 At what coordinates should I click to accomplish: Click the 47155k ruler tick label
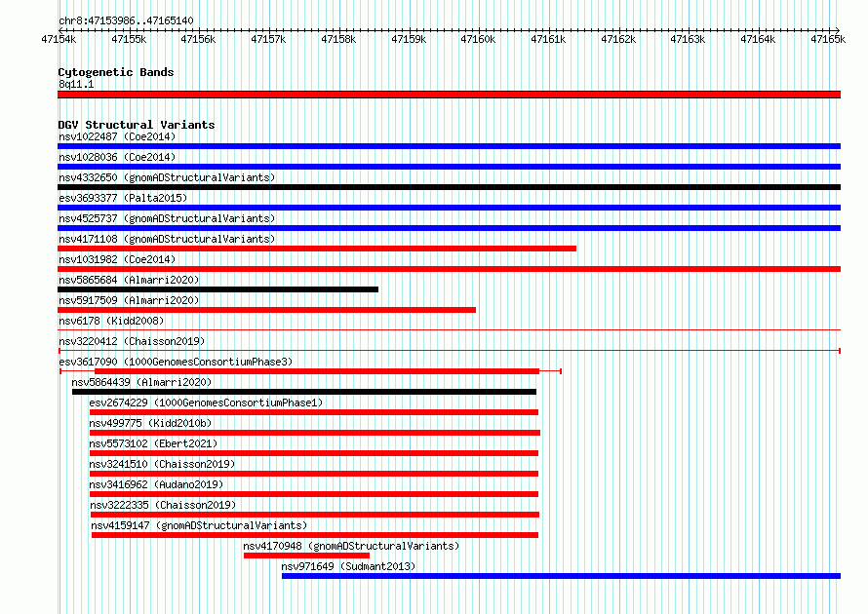coord(129,39)
